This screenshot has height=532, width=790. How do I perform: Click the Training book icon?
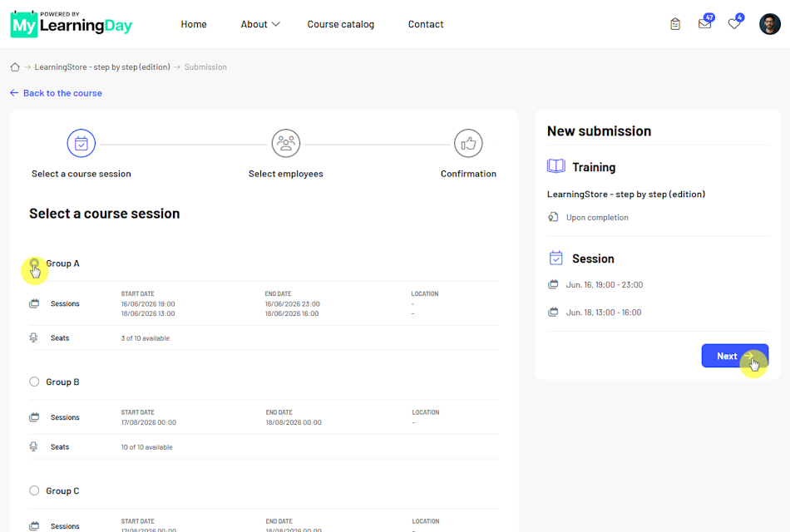[x=556, y=166]
